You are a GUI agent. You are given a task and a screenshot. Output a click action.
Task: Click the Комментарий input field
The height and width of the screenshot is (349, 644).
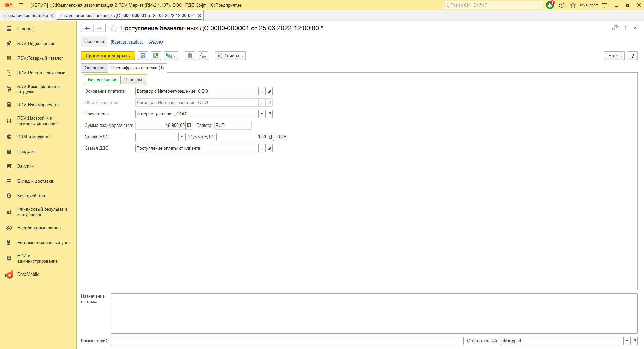click(x=287, y=341)
